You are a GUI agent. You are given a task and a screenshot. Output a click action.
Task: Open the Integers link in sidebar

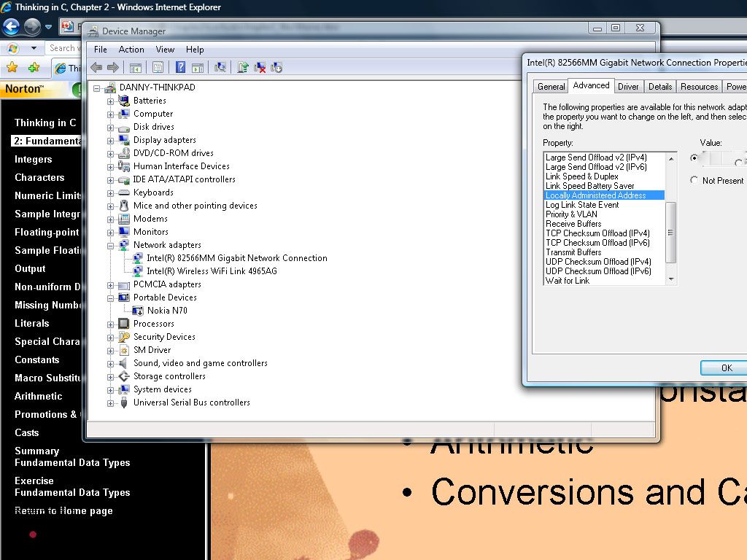pyautogui.click(x=34, y=159)
